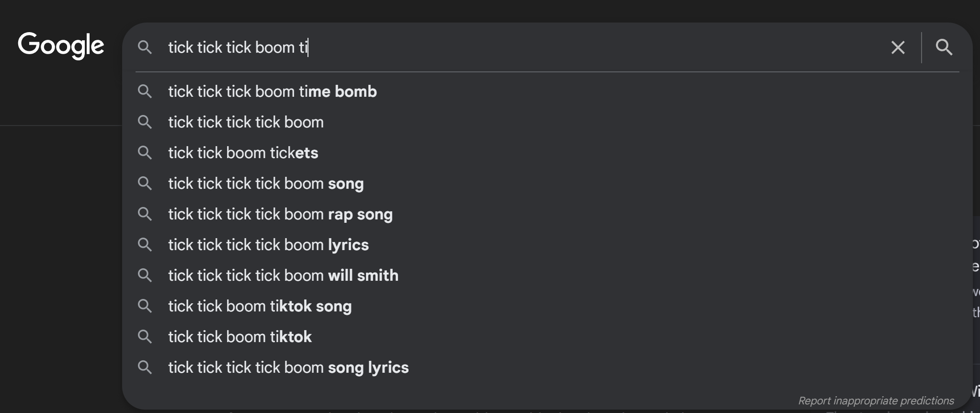The width and height of the screenshot is (980, 413).
Task: Click magnifier icon beside 'will smith' suggestion
Action: pos(145,275)
